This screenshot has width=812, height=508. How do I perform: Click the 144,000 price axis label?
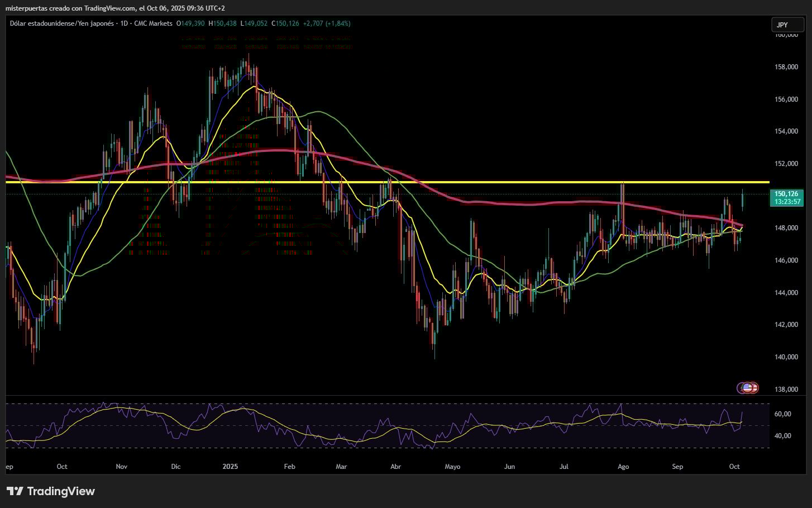point(786,293)
